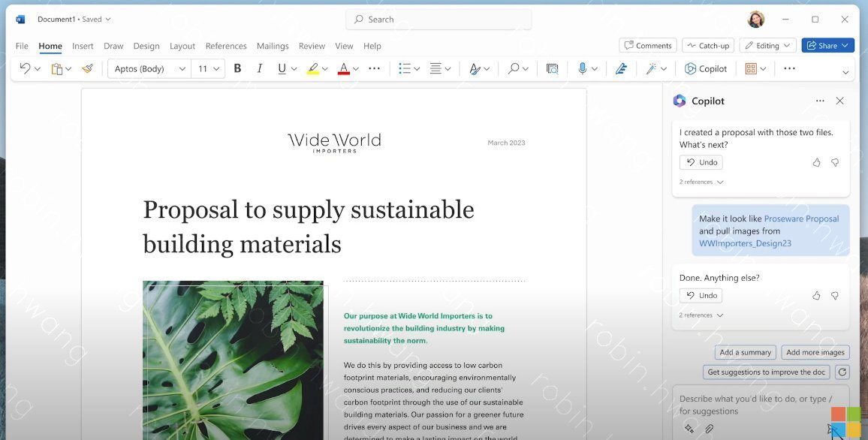Click the Add a summary suggestion

click(x=745, y=352)
